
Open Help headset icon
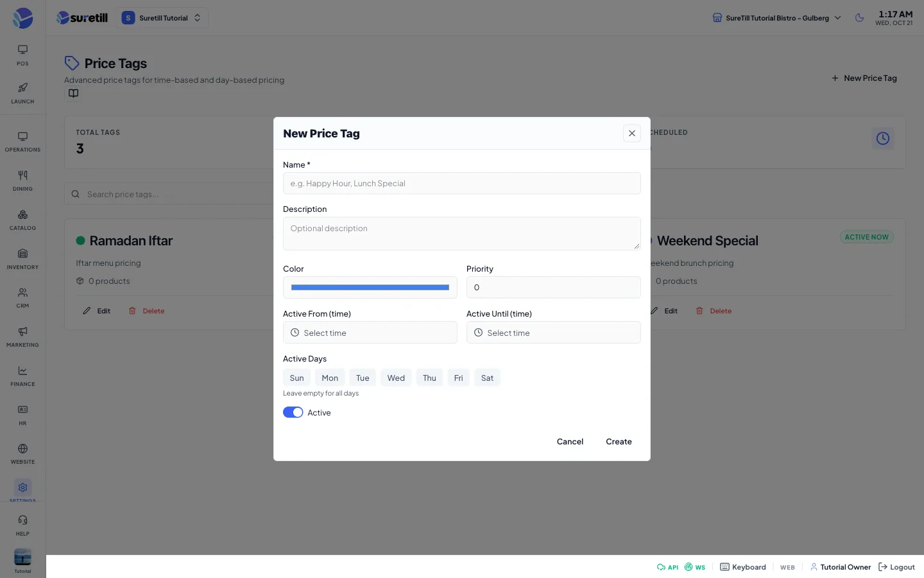pyautogui.click(x=22, y=525)
